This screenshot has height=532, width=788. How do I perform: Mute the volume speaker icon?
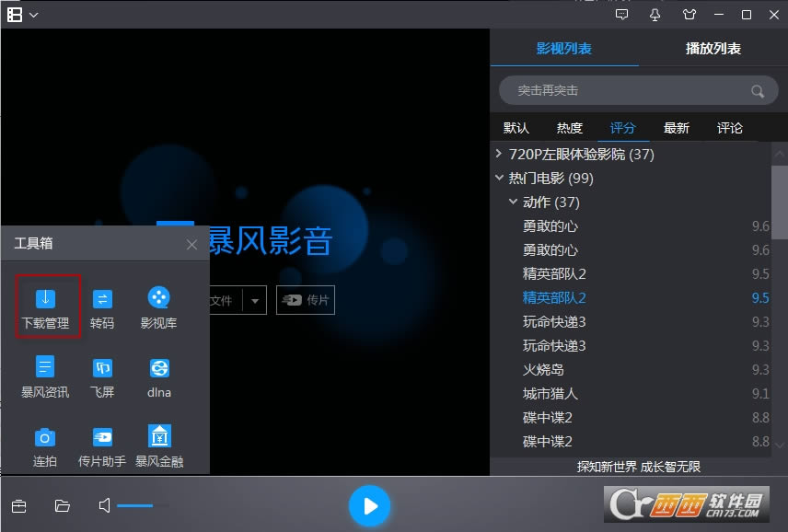coord(104,505)
